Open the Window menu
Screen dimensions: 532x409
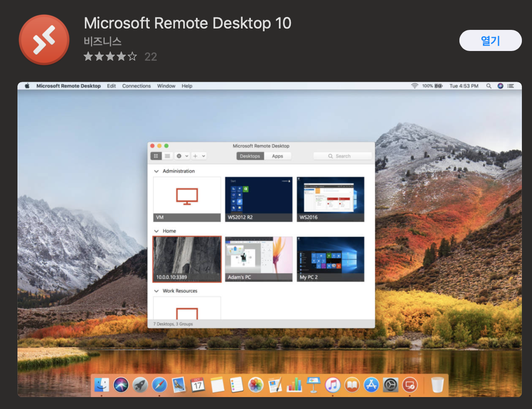coord(166,86)
